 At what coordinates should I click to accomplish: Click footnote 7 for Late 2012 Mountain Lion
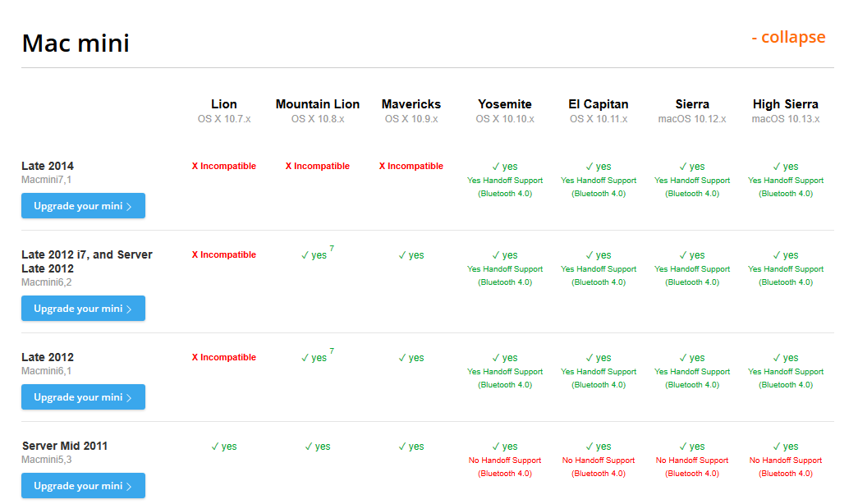(332, 351)
